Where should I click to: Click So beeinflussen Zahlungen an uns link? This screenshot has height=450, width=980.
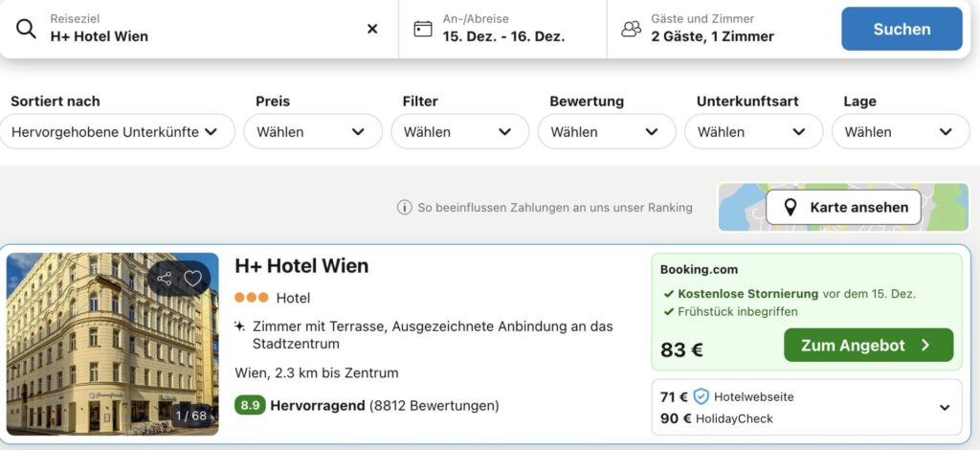click(x=555, y=208)
